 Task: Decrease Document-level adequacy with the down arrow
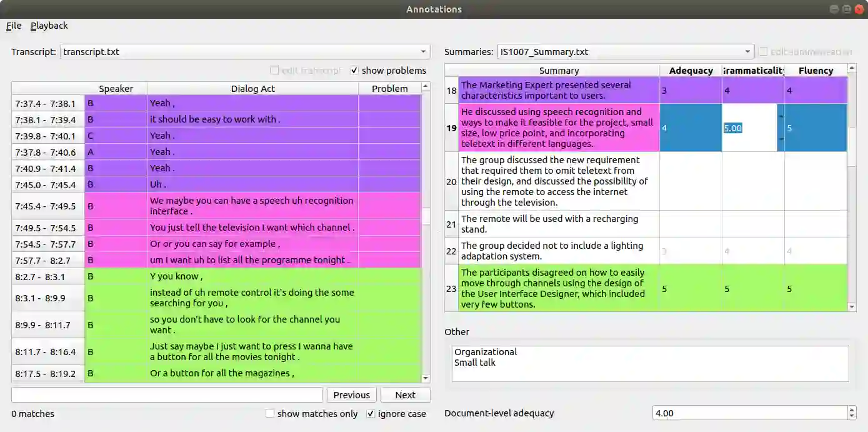pos(852,416)
